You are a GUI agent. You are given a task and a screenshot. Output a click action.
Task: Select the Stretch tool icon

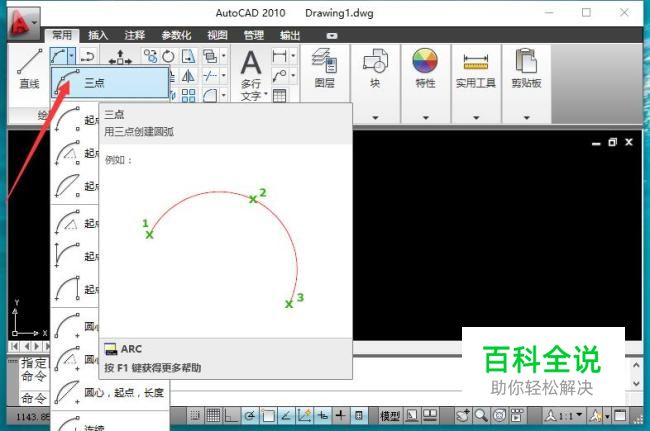188,56
